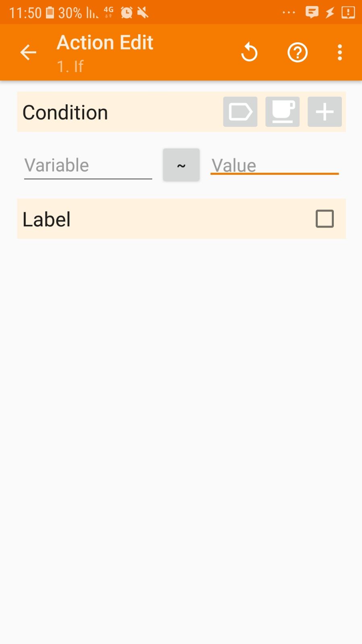Tap the Label row text
Image resolution: width=362 pixels, height=644 pixels.
[47, 219]
